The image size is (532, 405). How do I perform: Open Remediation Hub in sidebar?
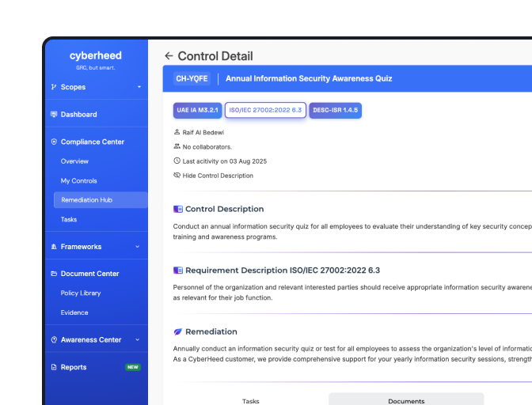87,200
